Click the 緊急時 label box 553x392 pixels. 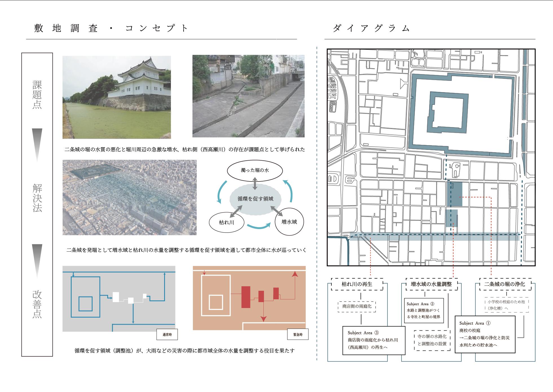pyautogui.click(x=298, y=335)
